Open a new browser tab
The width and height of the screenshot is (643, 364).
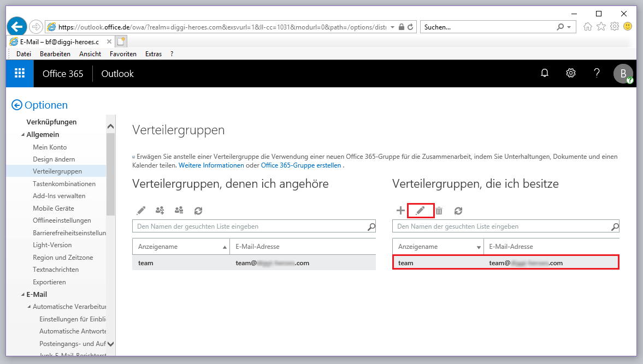coord(121,41)
